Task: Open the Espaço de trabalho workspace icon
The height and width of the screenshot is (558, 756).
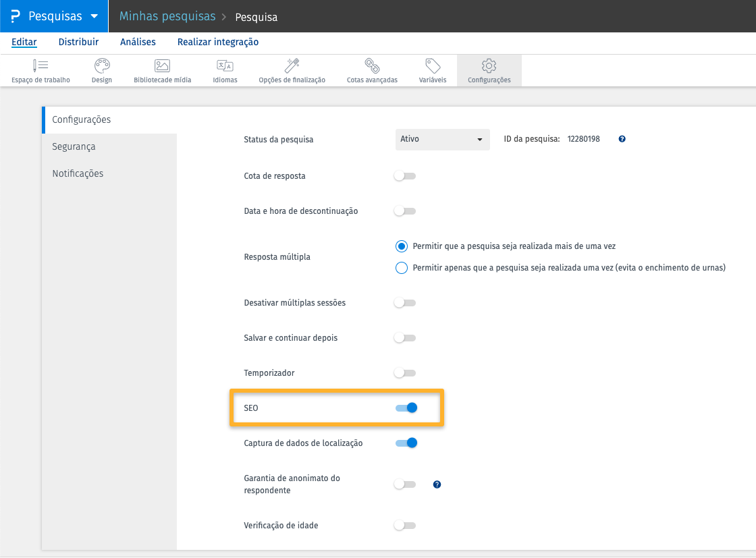Action: pyautogui.click(x=40, y=66)
